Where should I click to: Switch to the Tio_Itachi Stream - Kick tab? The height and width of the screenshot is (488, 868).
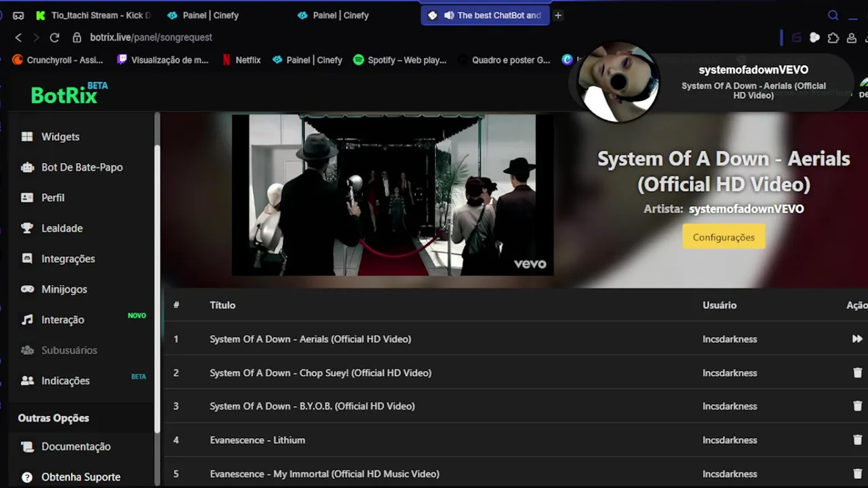pyautogui.click(x=93, y=15)
